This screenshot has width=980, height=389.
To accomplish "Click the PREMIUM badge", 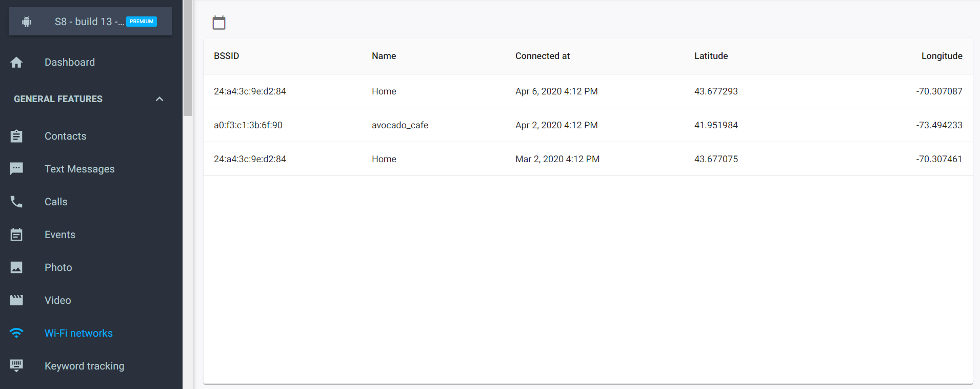I will pos(142,22).
